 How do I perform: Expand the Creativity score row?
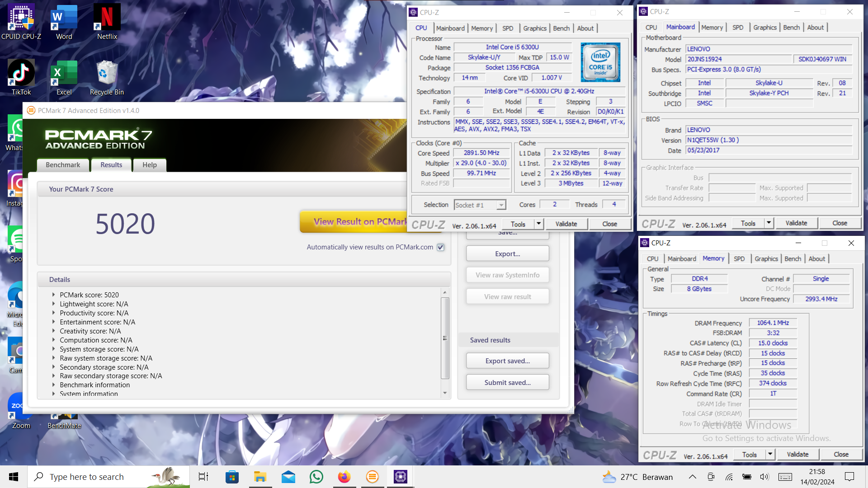tap(53, 331)
